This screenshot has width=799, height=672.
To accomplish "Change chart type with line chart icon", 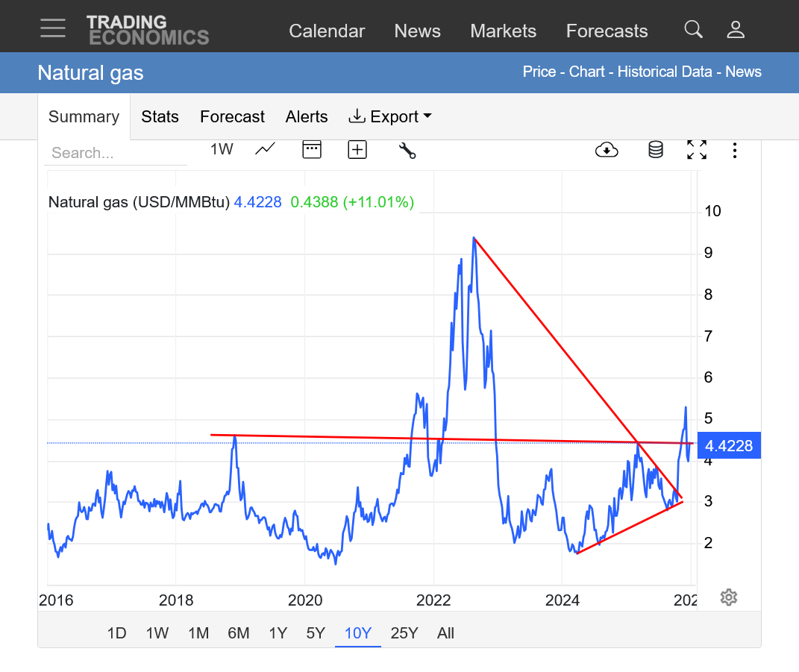I will tap(265, 149).
